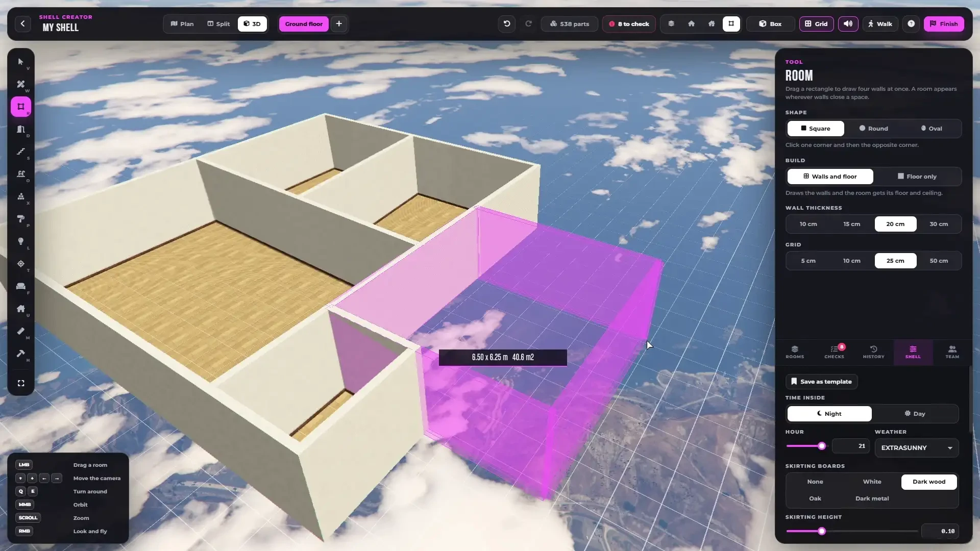Open the help question mark button
Viewport: 980px width, 551px height.
pyautogui.click(x=911, y=23)
